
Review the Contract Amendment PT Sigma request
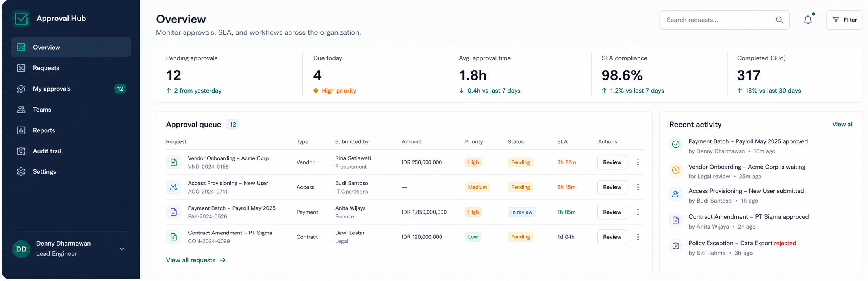612,237
